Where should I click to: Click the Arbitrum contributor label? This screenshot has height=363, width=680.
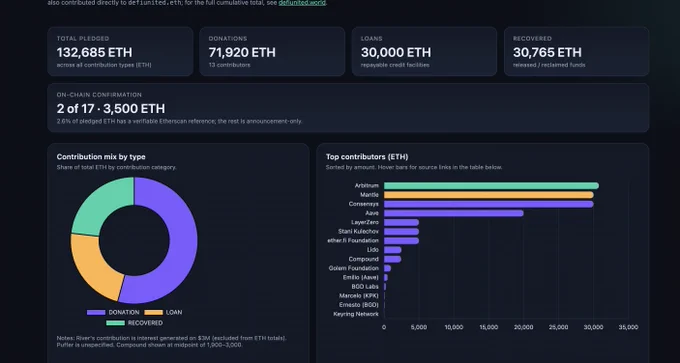pos(367,186)
